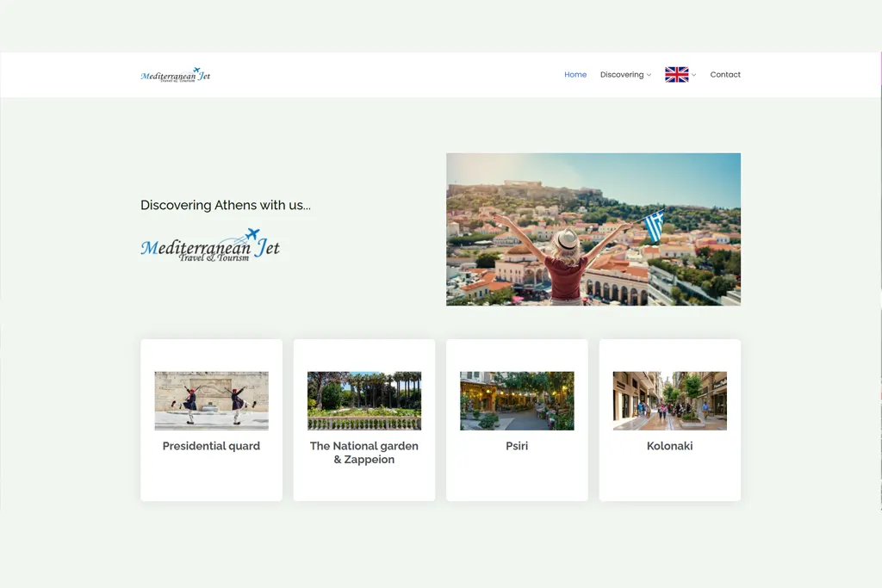Select the Kolonaki street photo thumbnail
This screenshot has height=588, width=882.
[669, 400]
